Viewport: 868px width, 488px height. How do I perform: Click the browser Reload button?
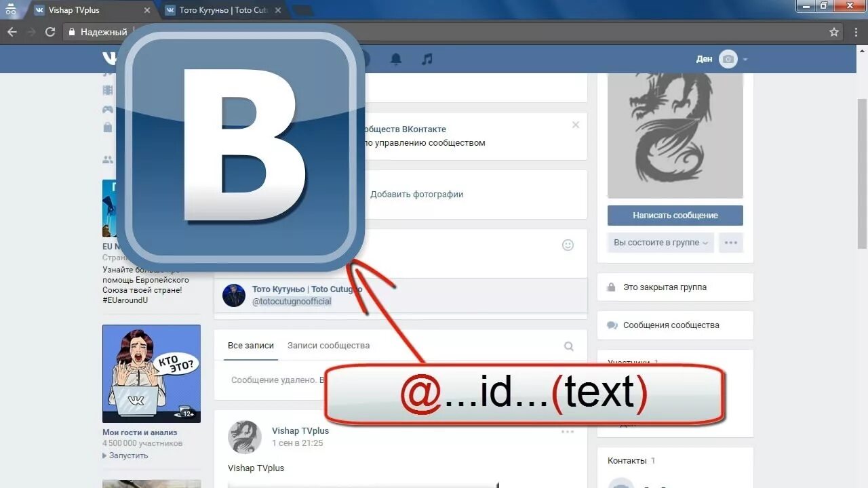pyautogui.click(x=50, y=32)
